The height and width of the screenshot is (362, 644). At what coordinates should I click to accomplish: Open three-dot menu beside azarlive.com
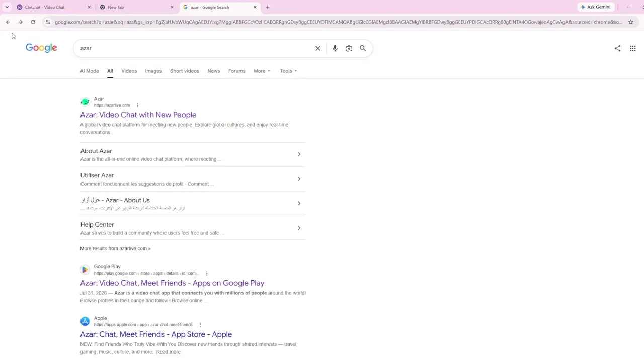click(x=137, y=105)
